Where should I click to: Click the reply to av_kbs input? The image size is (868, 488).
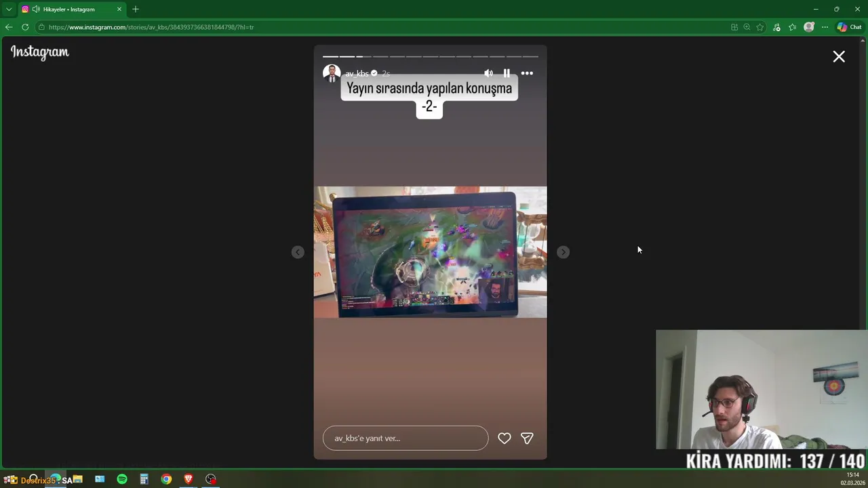point(406,439)
